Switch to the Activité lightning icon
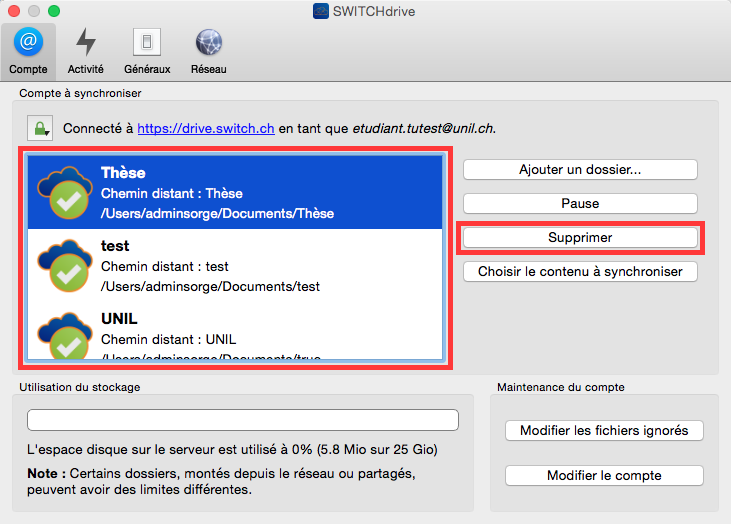The image size is (731, 524). click(86, 43)
